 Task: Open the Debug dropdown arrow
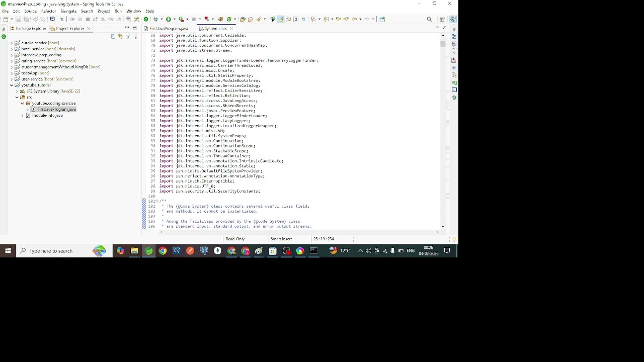click(x=162, y=19)
